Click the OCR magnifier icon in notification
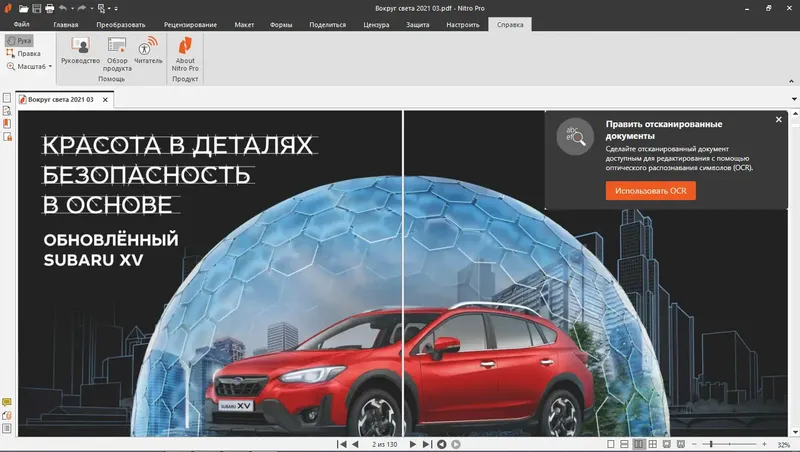The width and height of the screenshot is (800, 452). point(575,136)
